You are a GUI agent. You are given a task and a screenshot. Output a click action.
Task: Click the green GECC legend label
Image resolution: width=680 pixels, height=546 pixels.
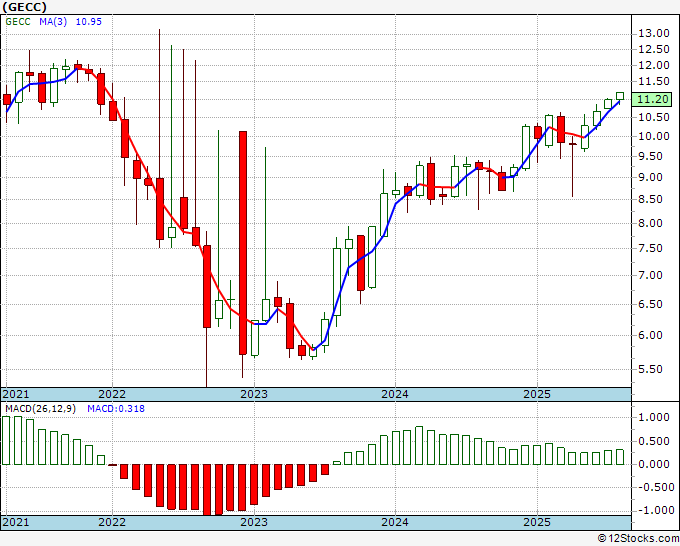tap(18, 22)
